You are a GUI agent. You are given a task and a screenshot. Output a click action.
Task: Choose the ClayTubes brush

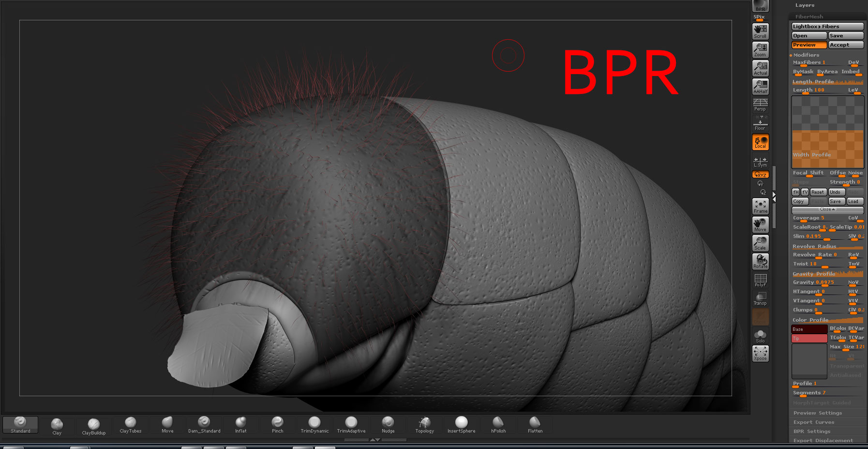coord(131,425)
